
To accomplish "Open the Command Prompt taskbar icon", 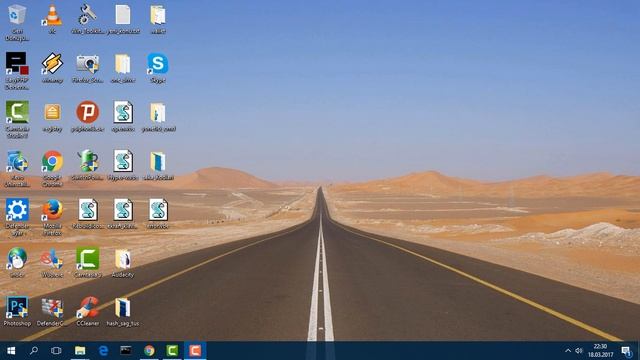I will 126,351.
